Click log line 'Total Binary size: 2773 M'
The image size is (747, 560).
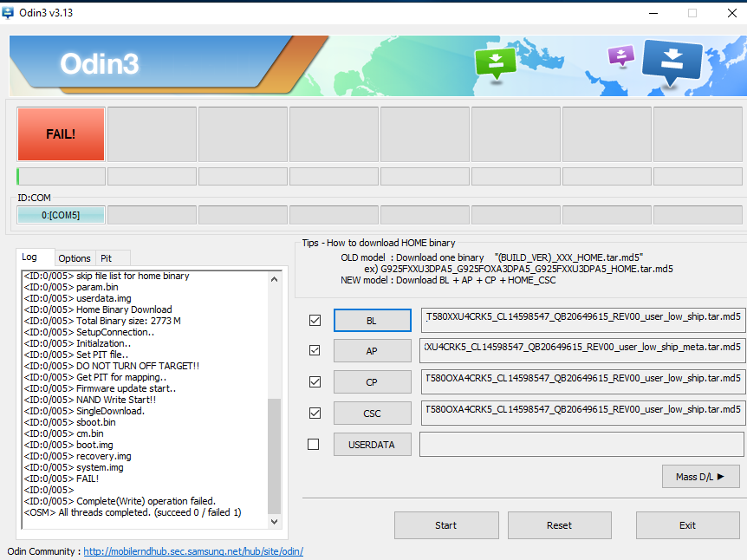tap(102, 321)
